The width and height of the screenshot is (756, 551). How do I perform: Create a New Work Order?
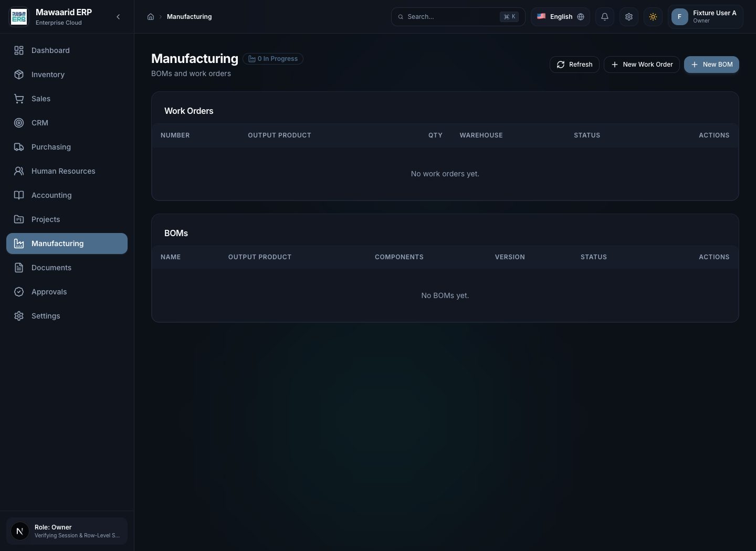click(x=642, y=65)
